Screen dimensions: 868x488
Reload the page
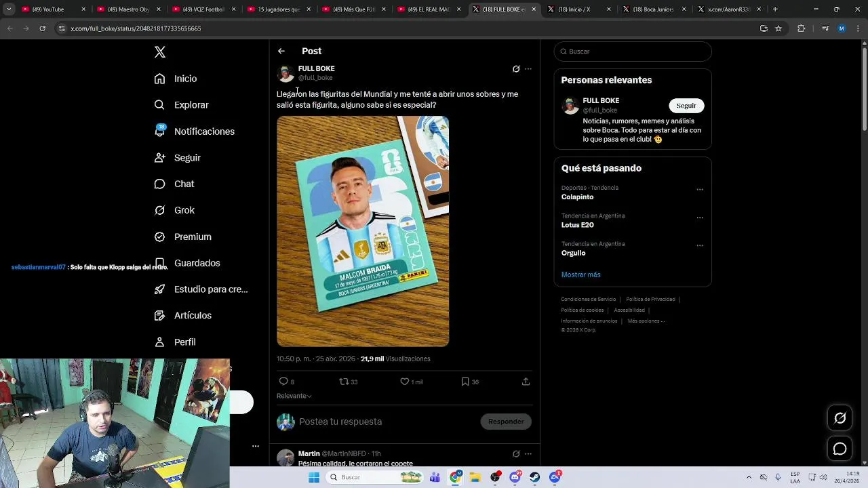click(x=42, y=28)
